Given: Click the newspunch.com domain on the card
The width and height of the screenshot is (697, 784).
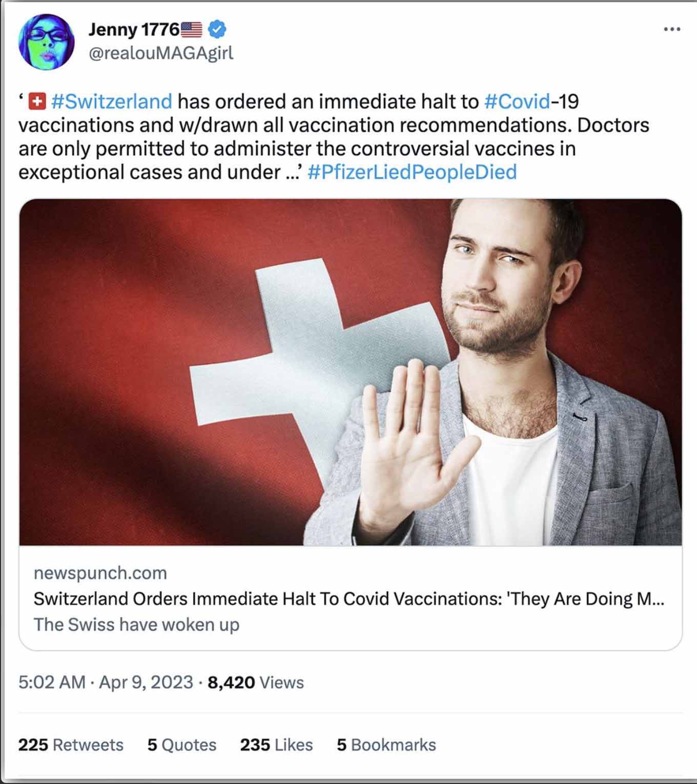Looking at the screenshot, I should (x=100, y=573).
